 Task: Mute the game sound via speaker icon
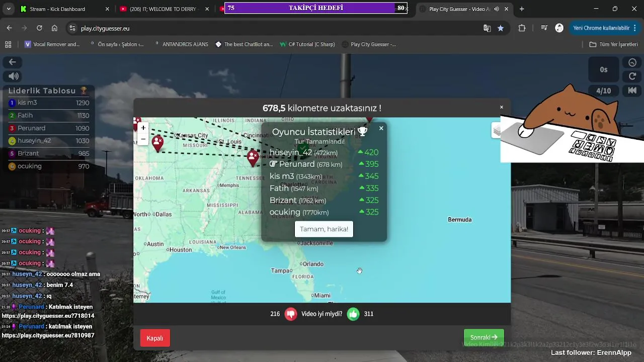coord(13,76)
